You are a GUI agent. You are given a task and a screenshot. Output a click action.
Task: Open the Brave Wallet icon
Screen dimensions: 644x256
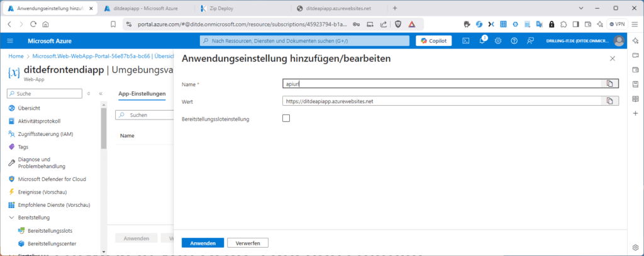point(588,25)
